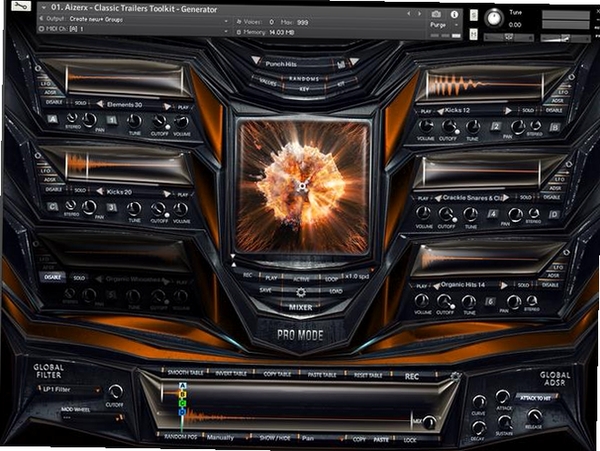The height and width of the screenshot is (451, 600).
Task: Select previous preset left of Punch Hits
Action: click(256, 60)
